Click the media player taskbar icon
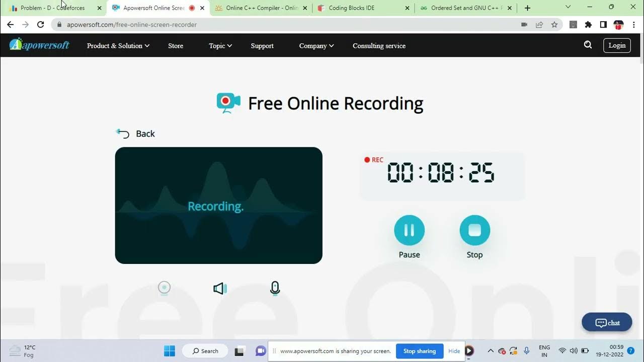This screenshot has width=644, height=362. [469, 351]
